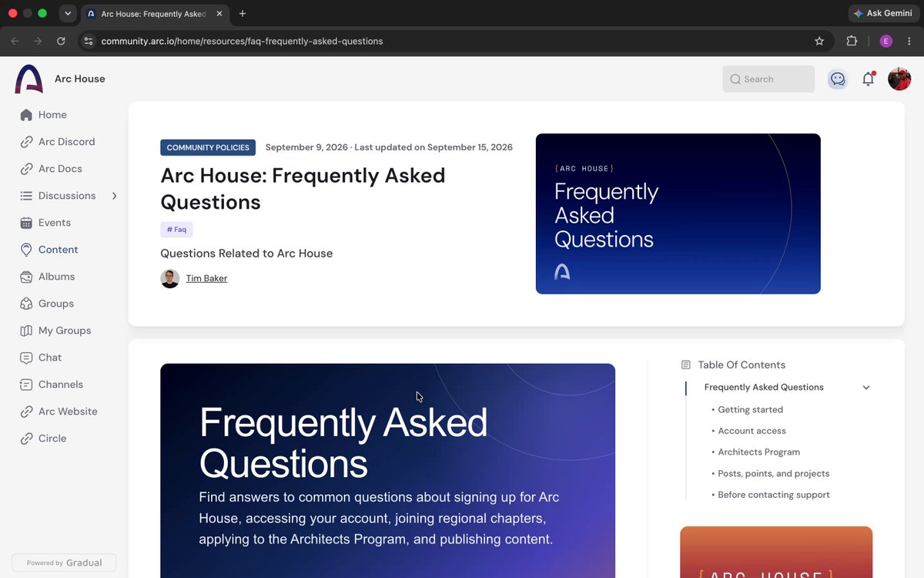View site information icon in address bar
This screenshot has width=924, height=578.
click(x=88, y=41)
